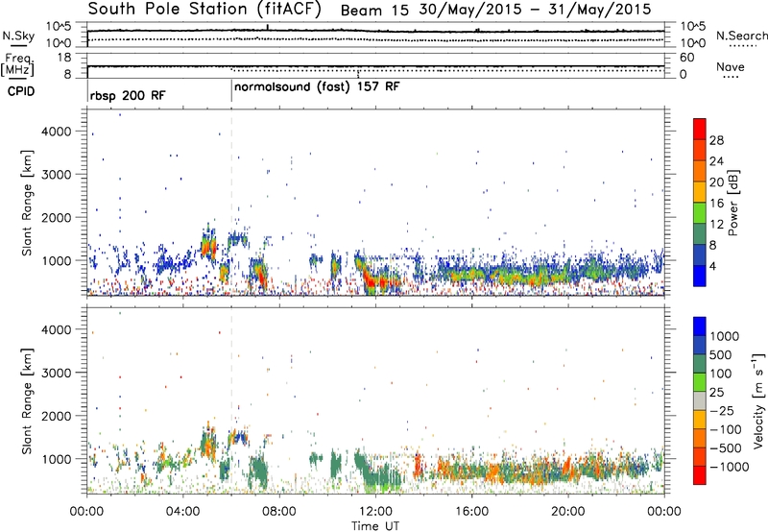The height and width of the screenshot is (532, 768).
Task: Click the "4" label on power colorbar
Action: point(713,267)
